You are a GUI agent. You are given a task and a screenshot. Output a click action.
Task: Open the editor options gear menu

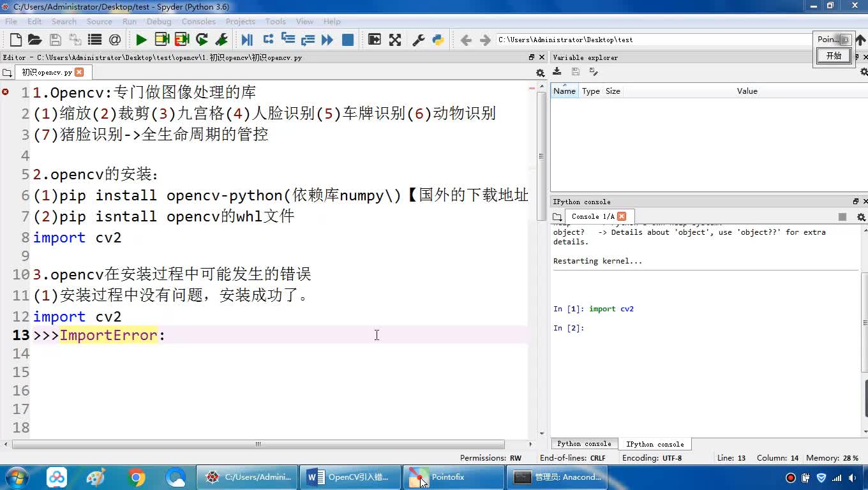pos(540,73)
